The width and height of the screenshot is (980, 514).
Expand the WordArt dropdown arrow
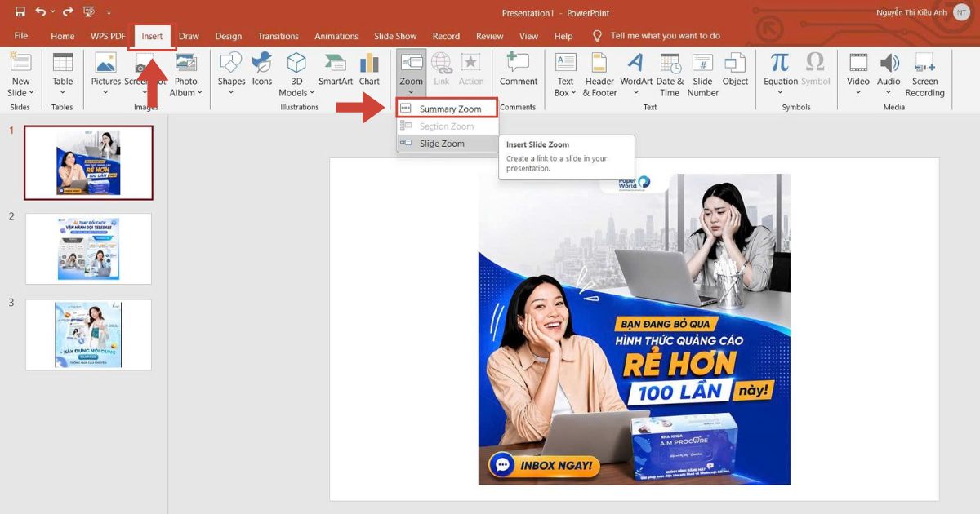636,93
